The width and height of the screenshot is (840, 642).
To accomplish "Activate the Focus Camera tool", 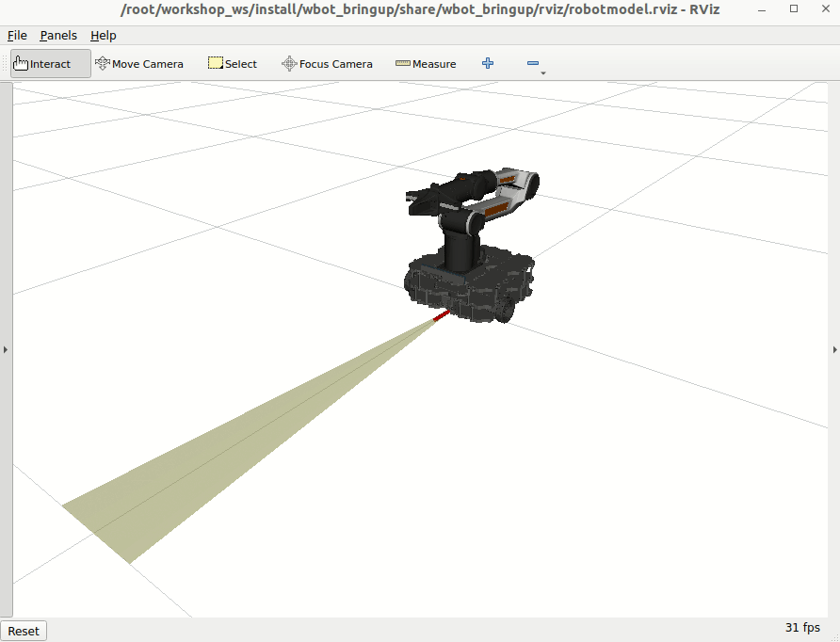I will [x=327, y=63].
